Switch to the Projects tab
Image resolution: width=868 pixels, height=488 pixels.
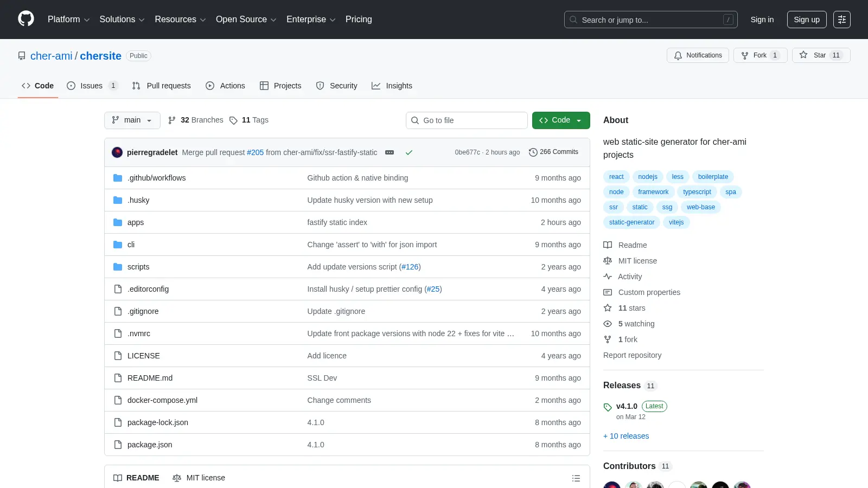pos(280,86)
